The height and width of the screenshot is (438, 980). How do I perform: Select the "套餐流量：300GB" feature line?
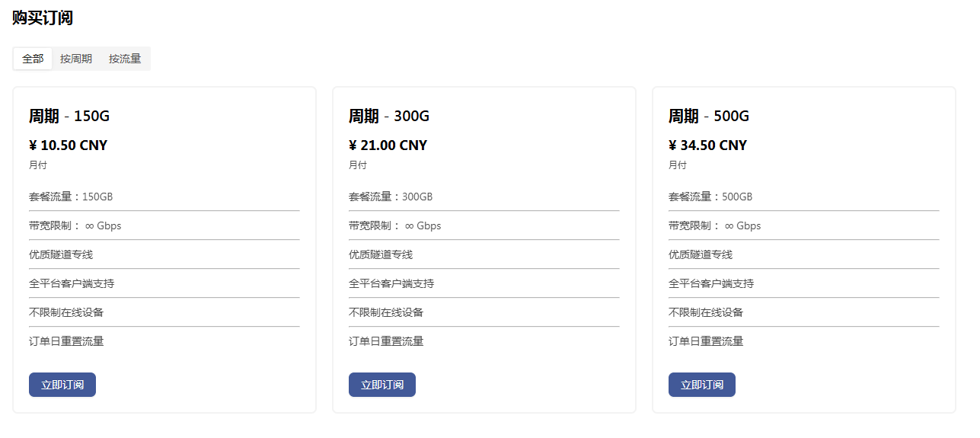point(391,197)
